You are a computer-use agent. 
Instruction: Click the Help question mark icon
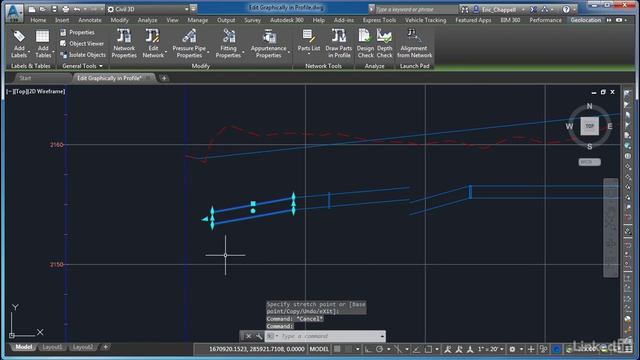click(566, 9)
